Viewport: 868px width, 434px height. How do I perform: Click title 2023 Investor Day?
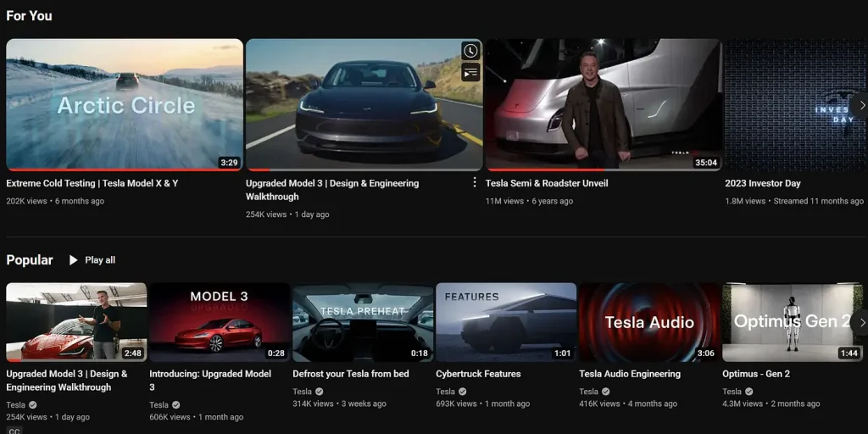tap(763, 183)
